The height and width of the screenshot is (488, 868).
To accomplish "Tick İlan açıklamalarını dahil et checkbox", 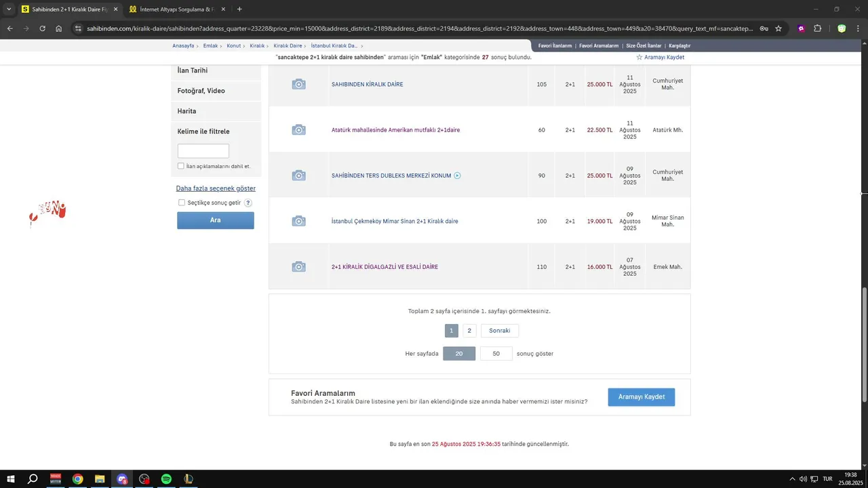I will (181, 166).
